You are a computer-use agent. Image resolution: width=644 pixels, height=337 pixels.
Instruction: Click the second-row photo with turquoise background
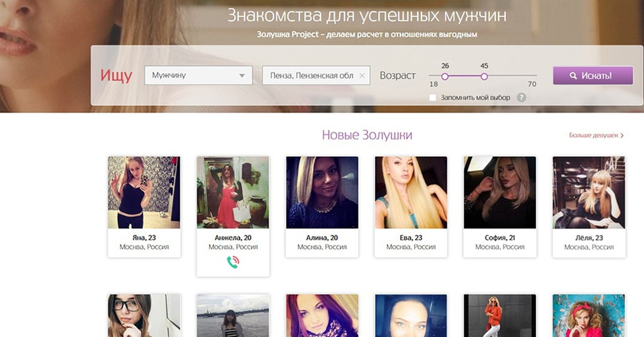589,316
